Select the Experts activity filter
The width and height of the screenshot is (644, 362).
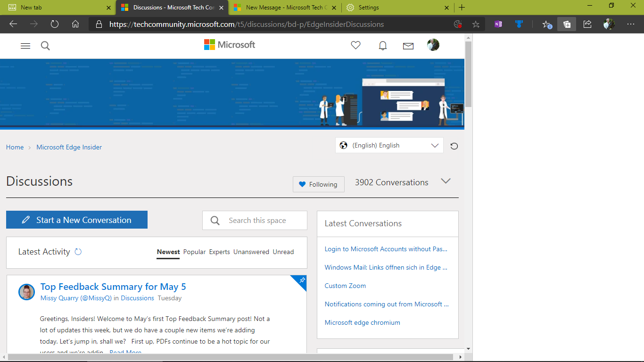tap(220, 252)
